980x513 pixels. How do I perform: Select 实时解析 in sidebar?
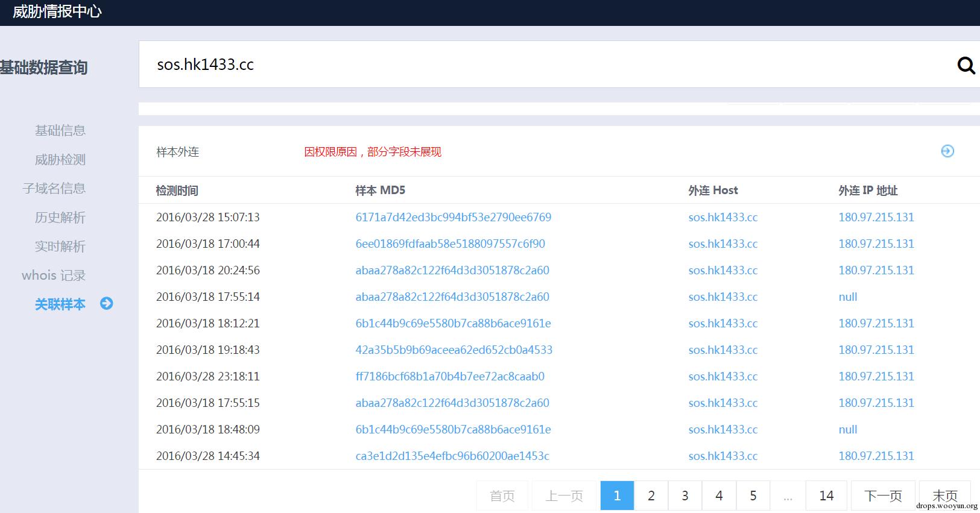pos(60,246)
